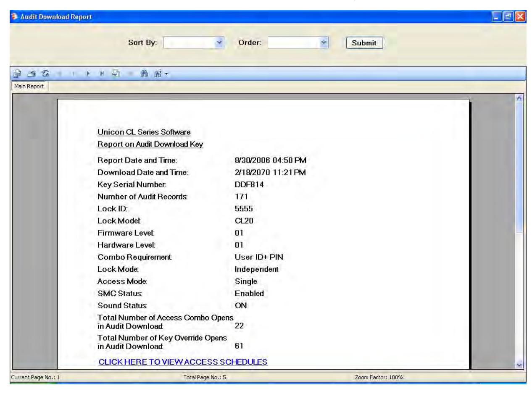Click the Submit button

click(x=364, y=42)
